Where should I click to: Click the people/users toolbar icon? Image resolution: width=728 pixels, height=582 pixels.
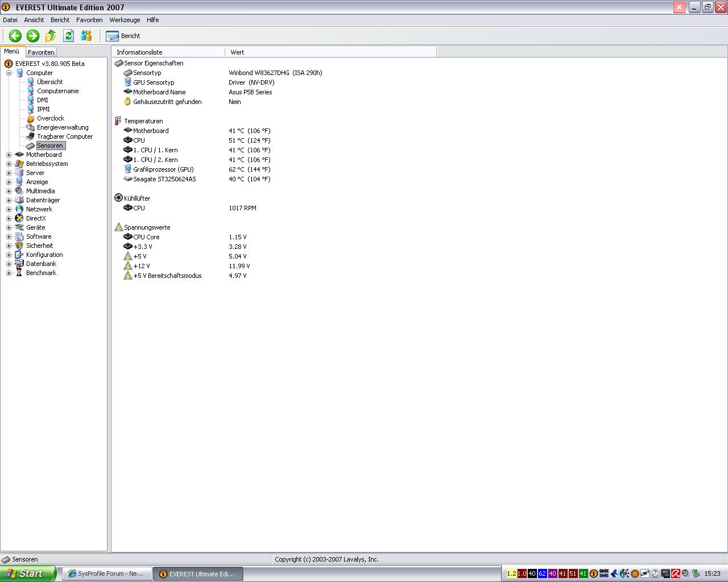click(86, 36)
